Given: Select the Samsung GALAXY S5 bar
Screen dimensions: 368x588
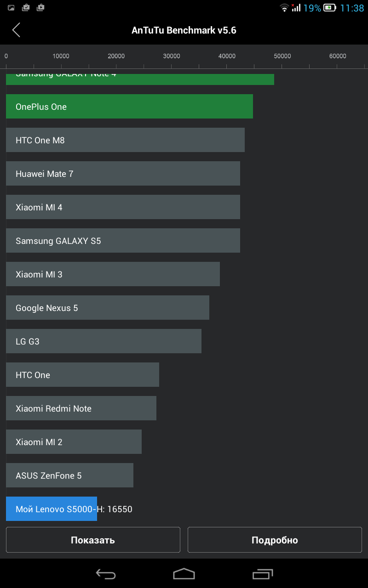Looking at the screenshot, I should click(123, 241).
